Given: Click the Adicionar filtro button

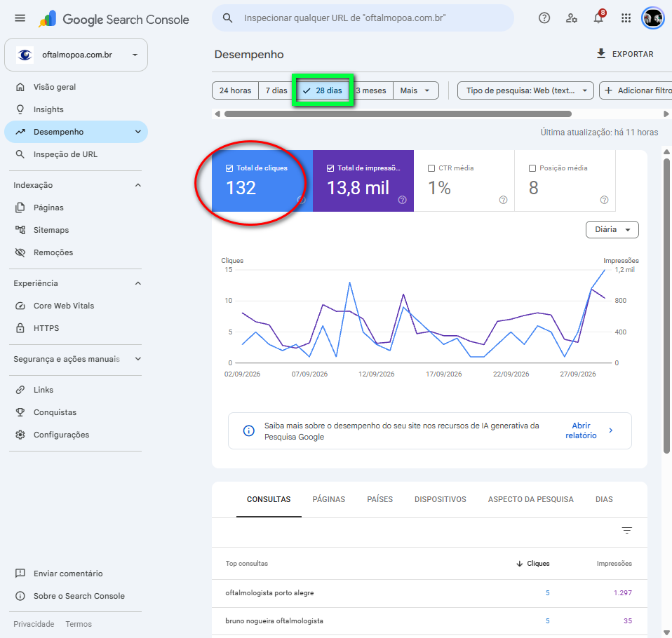Looking at the screenshot, I should coord(636,90).
